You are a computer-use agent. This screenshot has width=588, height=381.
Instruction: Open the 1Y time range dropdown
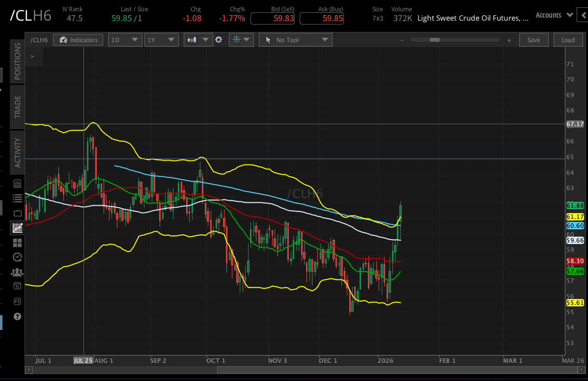coord(161,40)
